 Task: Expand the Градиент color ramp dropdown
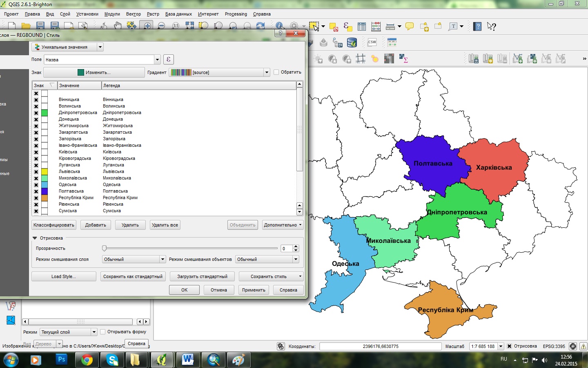click(267, 72)
